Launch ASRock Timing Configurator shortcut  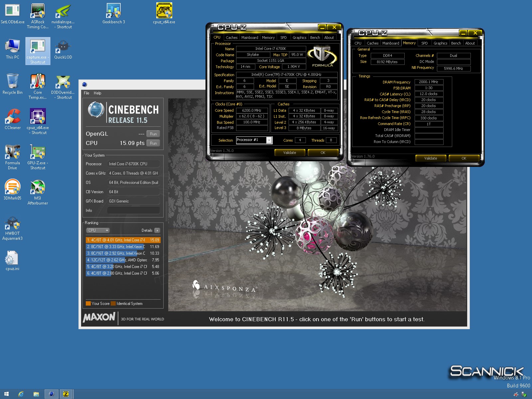point(38,16)
